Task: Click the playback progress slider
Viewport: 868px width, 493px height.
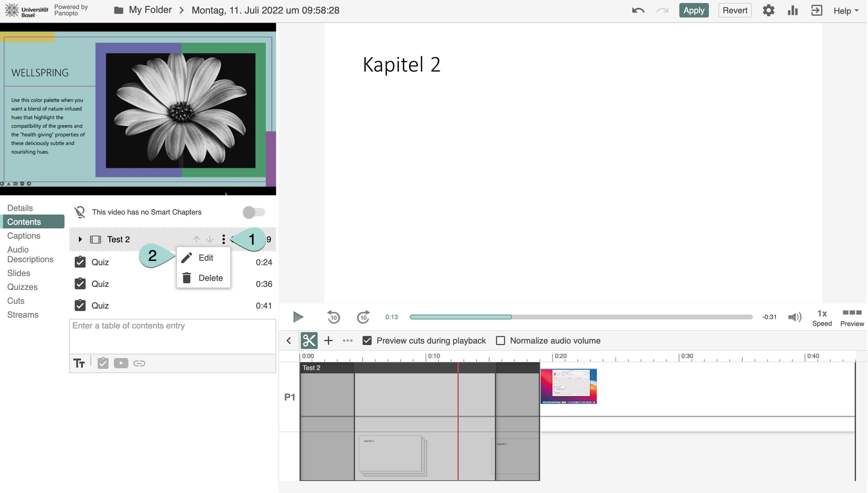Action: (x=581, y=317)
